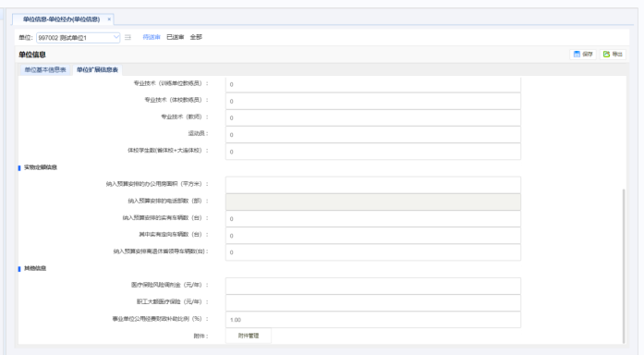644x355 pixels.
Task: Focus the 实有车辆数（台）input field
Action: tap(373, 218)
